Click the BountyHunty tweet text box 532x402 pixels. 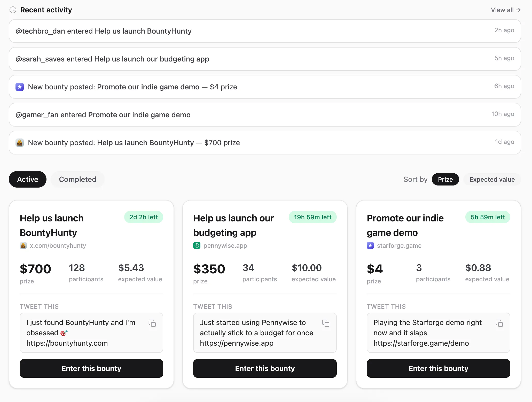pos(91,333)
